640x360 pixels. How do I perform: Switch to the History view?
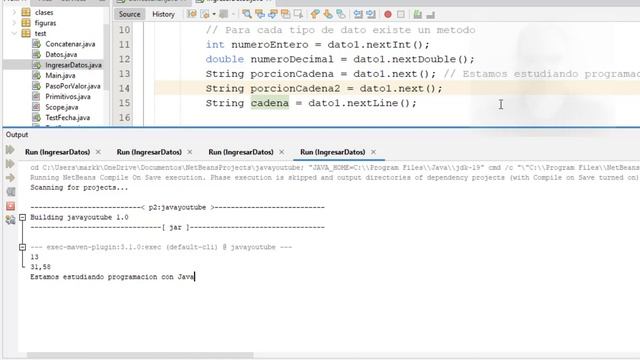(x=163, y=14)
